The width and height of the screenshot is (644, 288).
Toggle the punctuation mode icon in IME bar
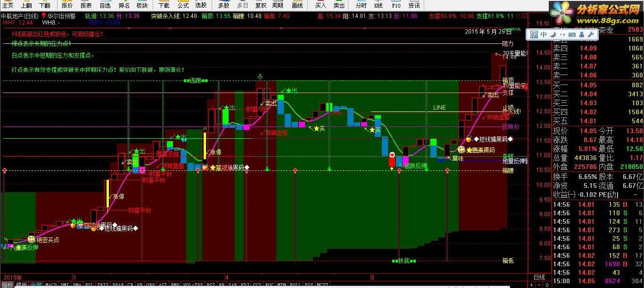[x=562, y=34]
